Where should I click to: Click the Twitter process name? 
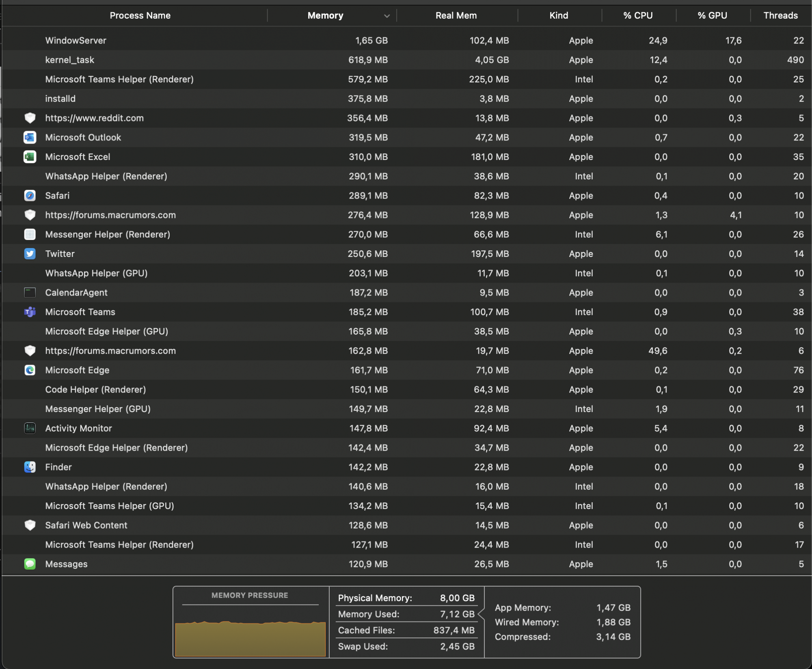tap(60, 254)
